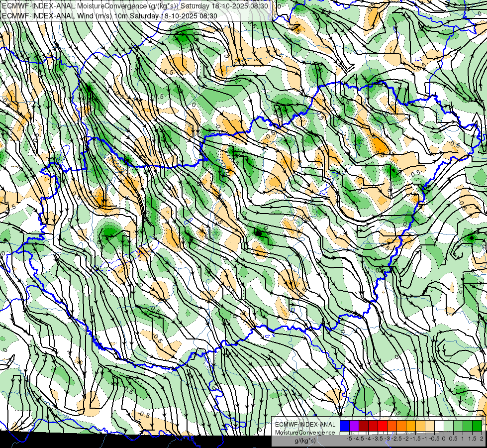Click the '-1' tick label on the legend
Viewport: 487px width, 448px height.
pyautogui.click(x=425, y=439)
